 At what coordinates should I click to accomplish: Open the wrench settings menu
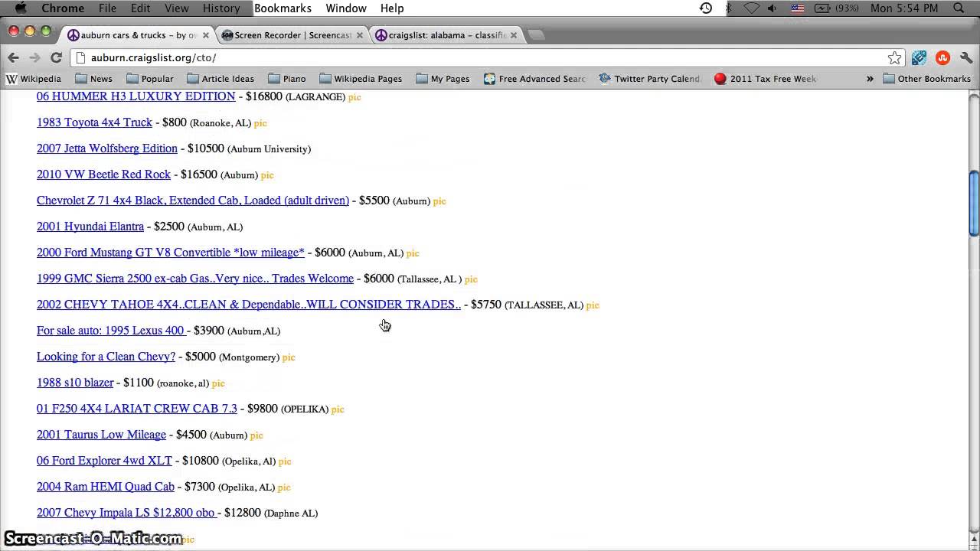(x=966, y=57)
